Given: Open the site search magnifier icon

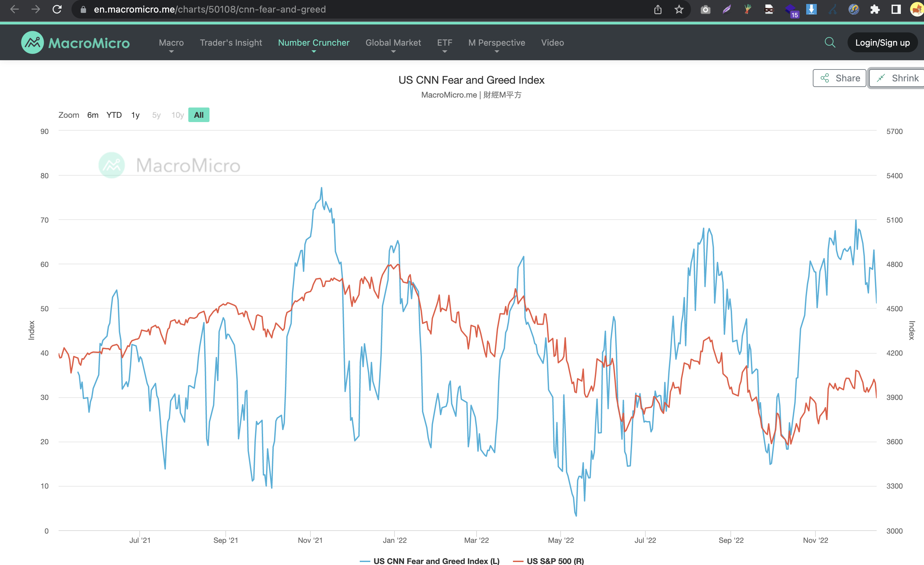Looking at the screenshot, I should tap(830, 42).
